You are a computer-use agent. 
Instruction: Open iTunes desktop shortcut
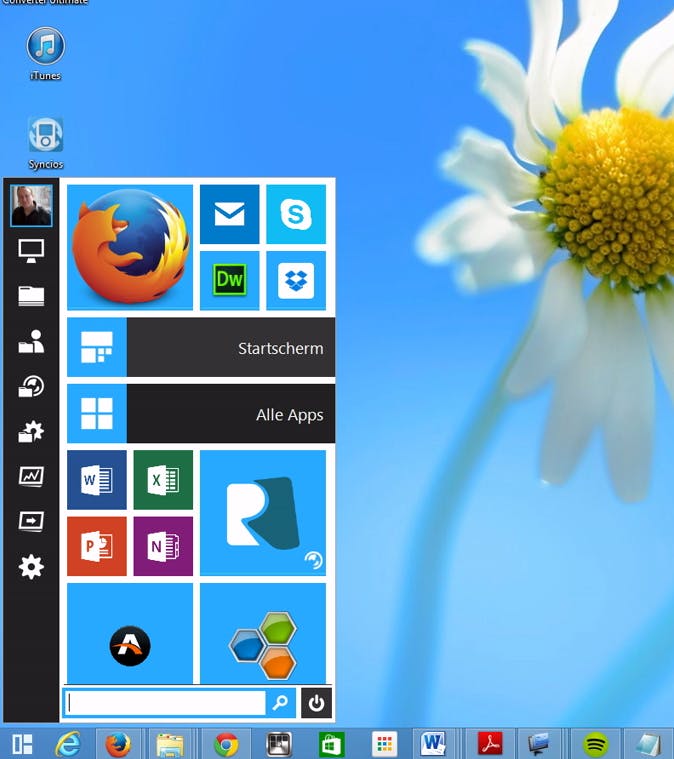[x=46, y=53]
